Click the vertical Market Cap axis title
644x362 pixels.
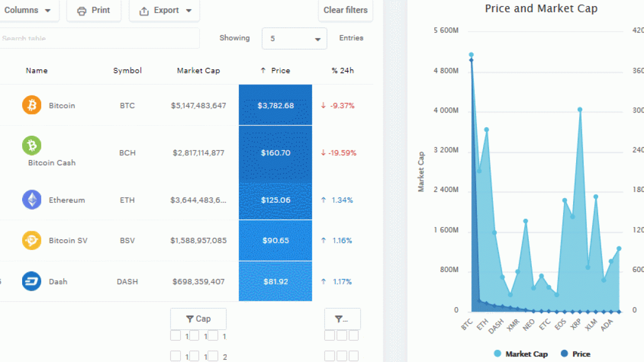coord(421,171)
